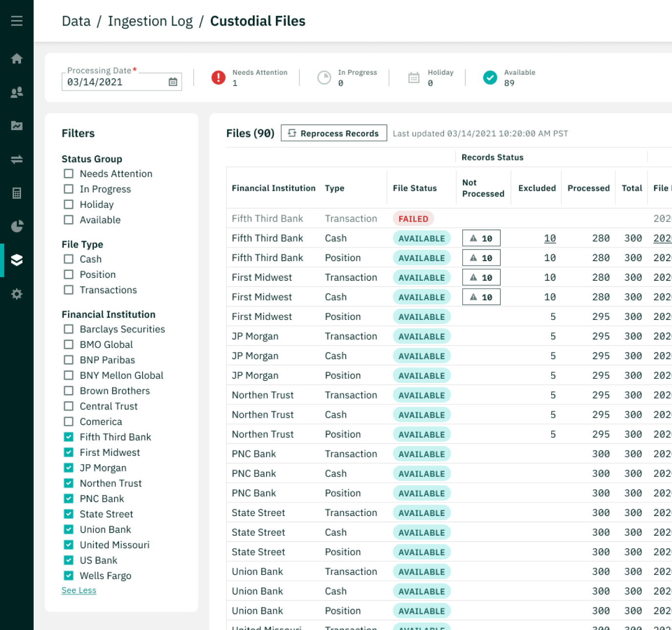Screen dimensions: 672x630
Task: Open the transactions transfer icon in sidebar
Action: [x=17, y=159]
